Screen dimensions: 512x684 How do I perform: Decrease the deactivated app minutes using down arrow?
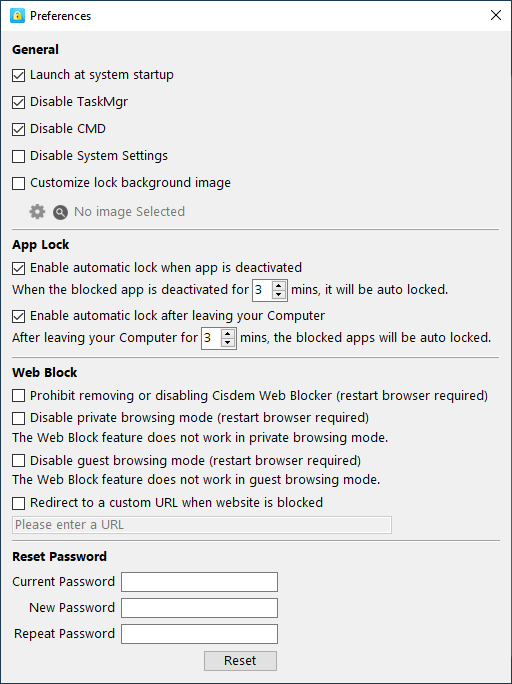point(278,294)
